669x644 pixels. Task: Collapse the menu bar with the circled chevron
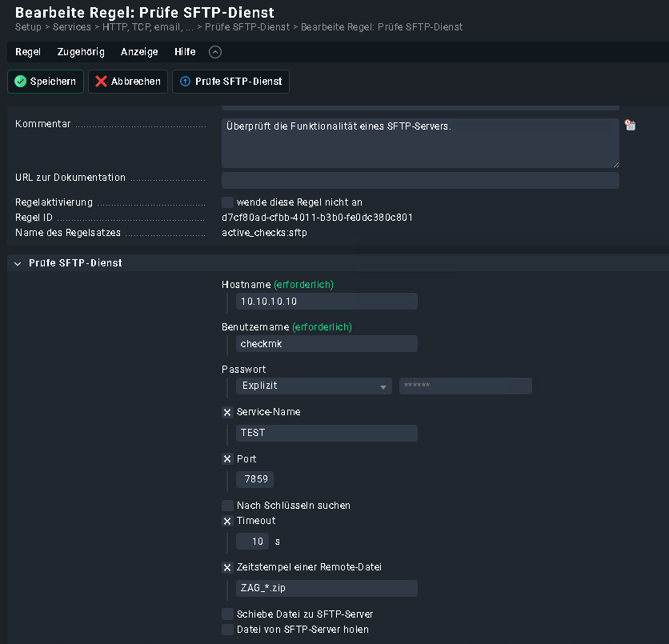(214, 52)
